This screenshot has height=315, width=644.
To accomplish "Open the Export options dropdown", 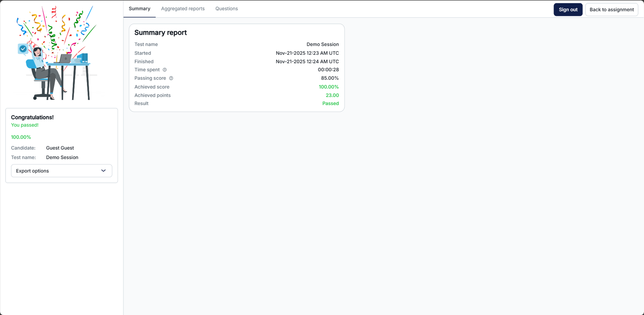I will [x=62, y=171].
